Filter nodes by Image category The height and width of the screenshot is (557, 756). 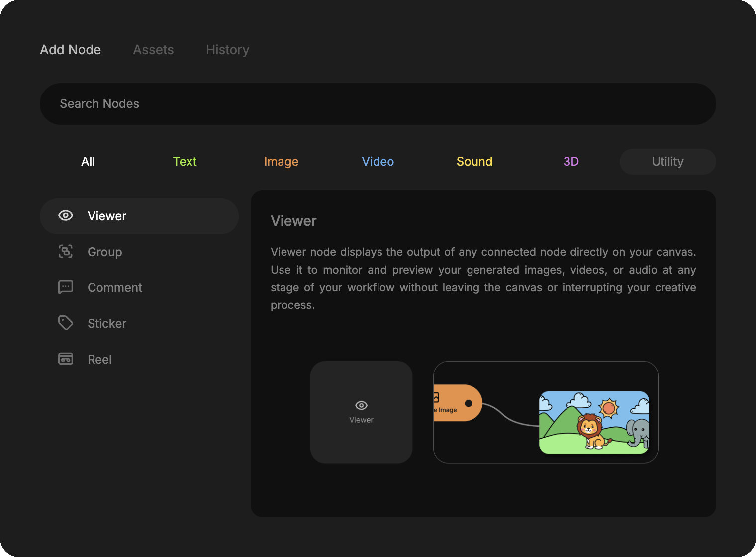(x=281, y=162)
